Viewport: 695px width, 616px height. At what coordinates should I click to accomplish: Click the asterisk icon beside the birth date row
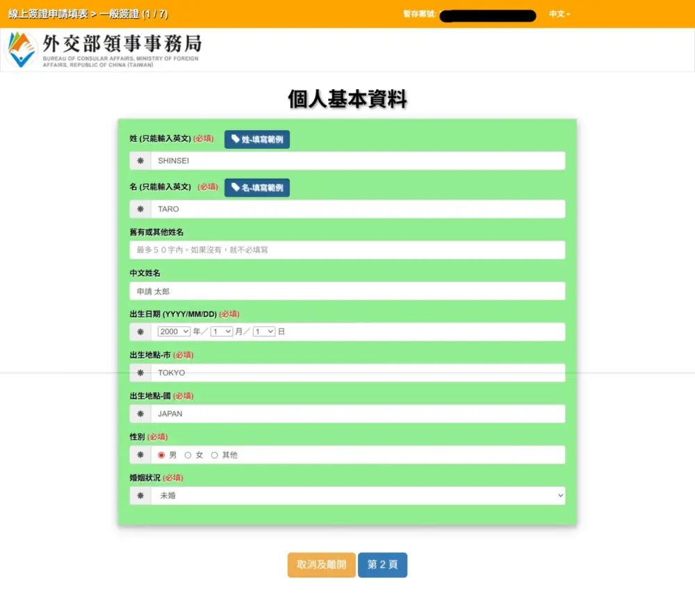[x=140, y=332]
